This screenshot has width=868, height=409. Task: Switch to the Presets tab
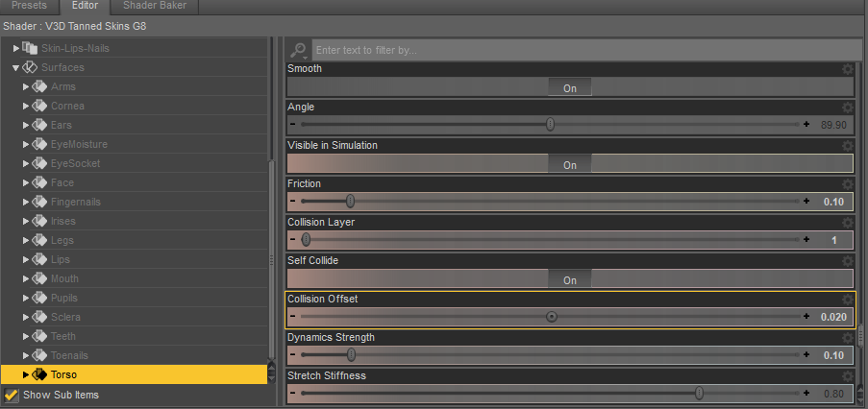point(29,6)
